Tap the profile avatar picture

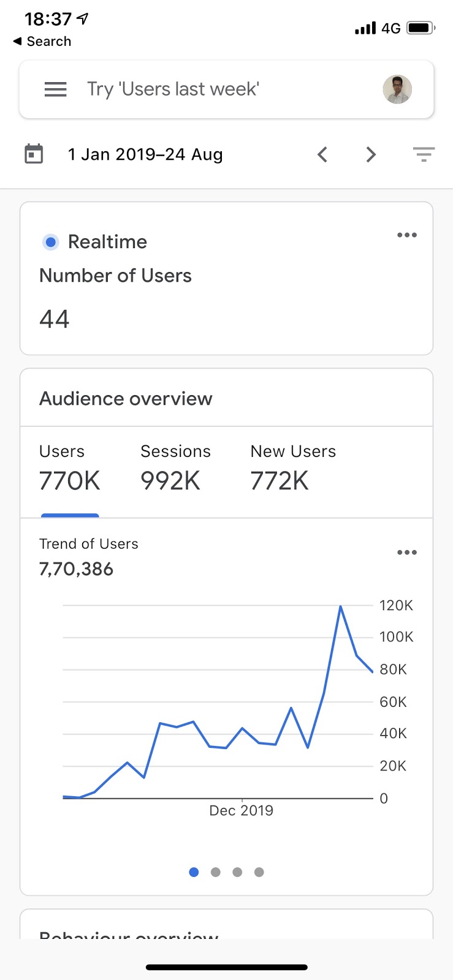[397, 89]
